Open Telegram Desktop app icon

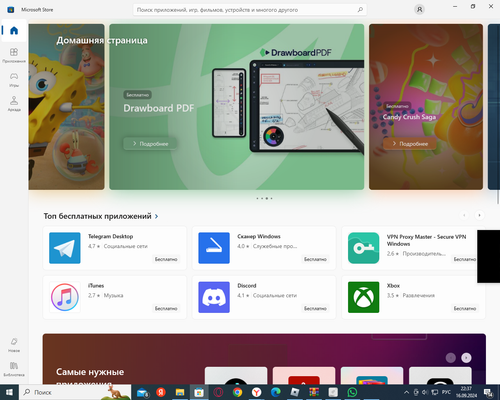coord(65,248)
